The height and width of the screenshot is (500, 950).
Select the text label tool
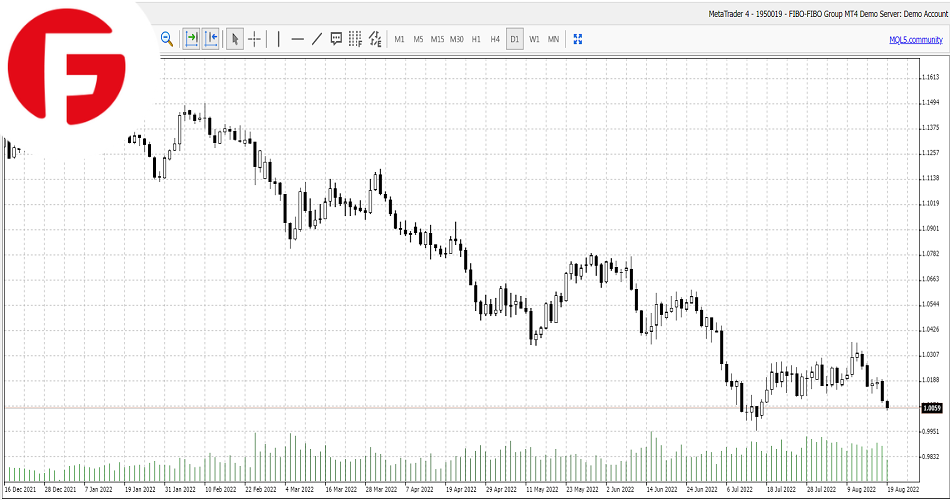[336, 39]
